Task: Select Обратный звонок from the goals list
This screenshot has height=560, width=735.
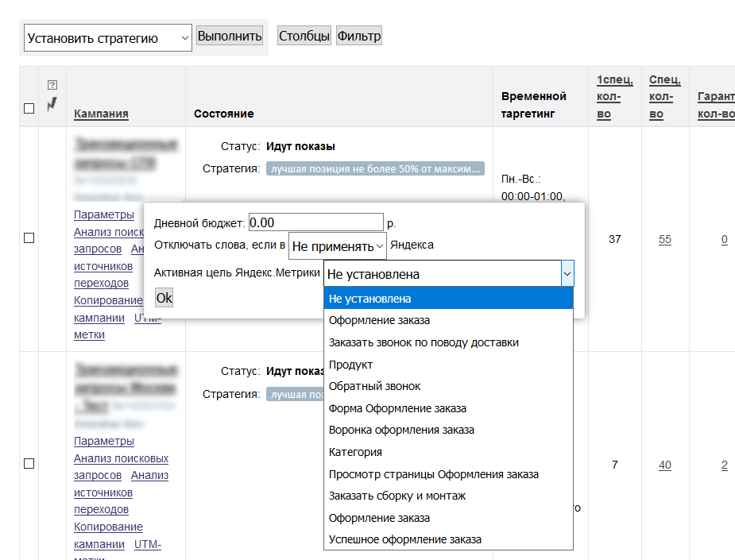Action: 375,386
